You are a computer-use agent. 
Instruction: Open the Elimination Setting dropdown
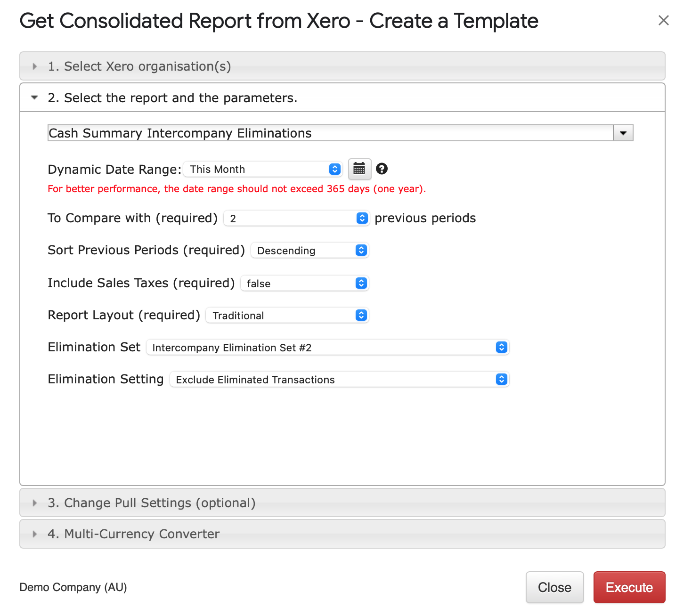[x=339, y=379]
